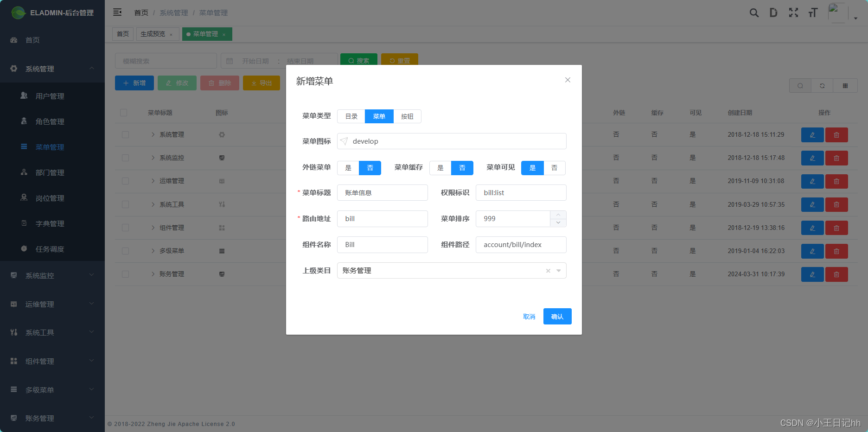Refresh the table with refresh icon
This screenshot has height=432, width=868.
coord(822,86)
